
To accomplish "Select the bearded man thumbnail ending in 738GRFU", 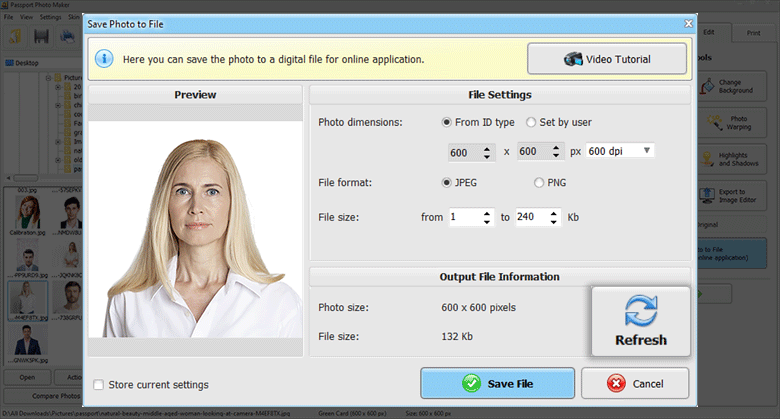I will tap(69, 301).
